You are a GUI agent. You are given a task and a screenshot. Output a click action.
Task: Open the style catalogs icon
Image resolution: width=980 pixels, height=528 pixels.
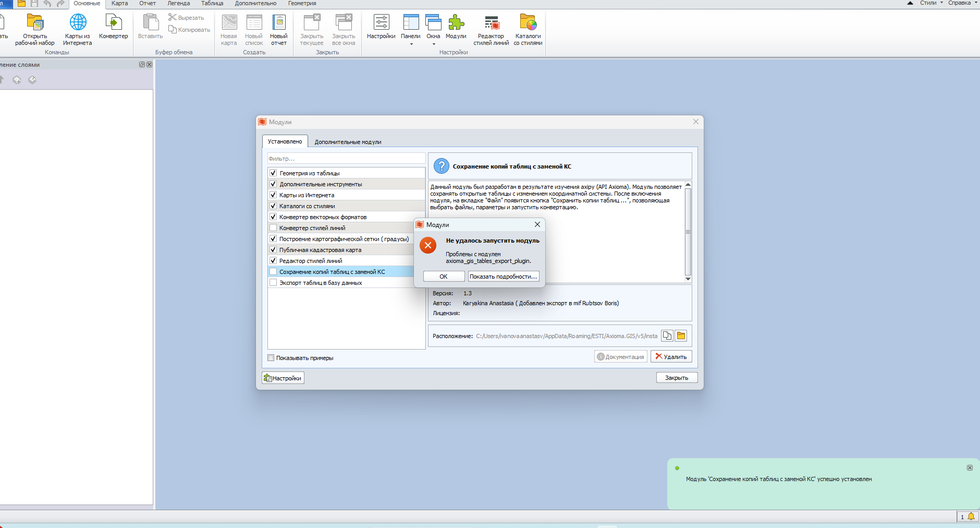528,22
